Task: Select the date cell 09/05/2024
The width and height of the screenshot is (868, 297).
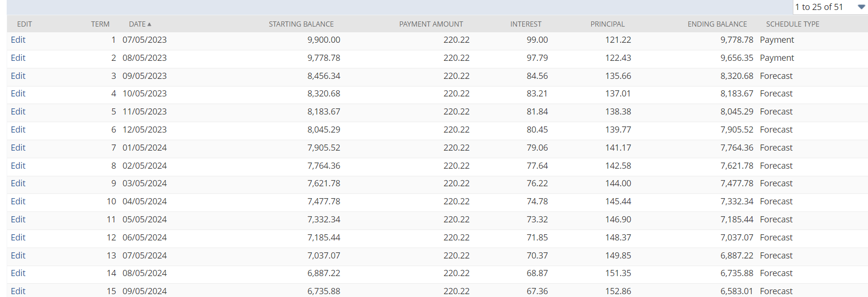Action: pos(145,291)
